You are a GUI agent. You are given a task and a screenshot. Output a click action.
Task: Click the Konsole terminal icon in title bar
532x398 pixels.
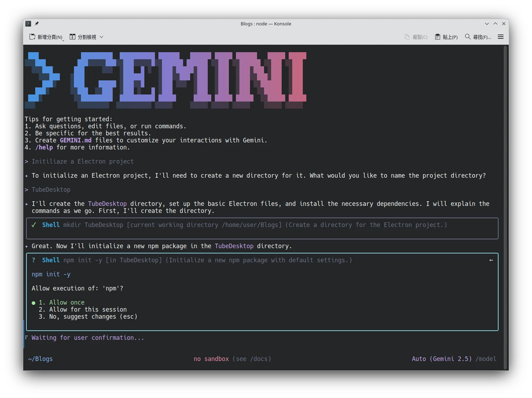[x=28, y=24]
